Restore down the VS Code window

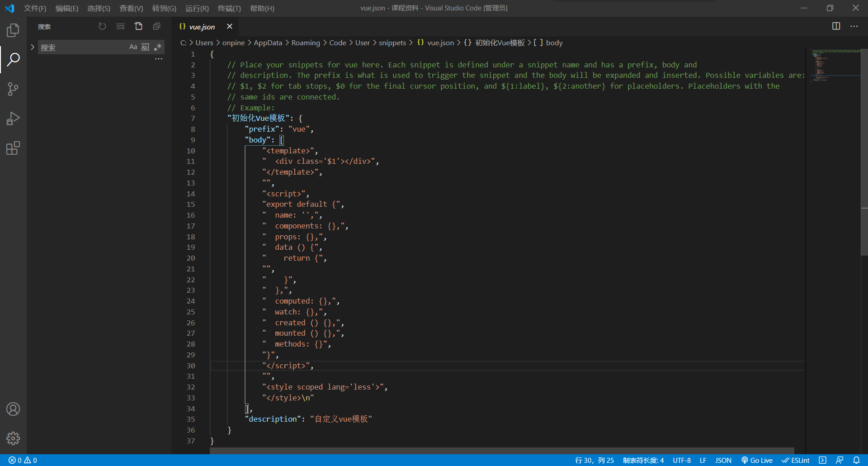(830, 8)
